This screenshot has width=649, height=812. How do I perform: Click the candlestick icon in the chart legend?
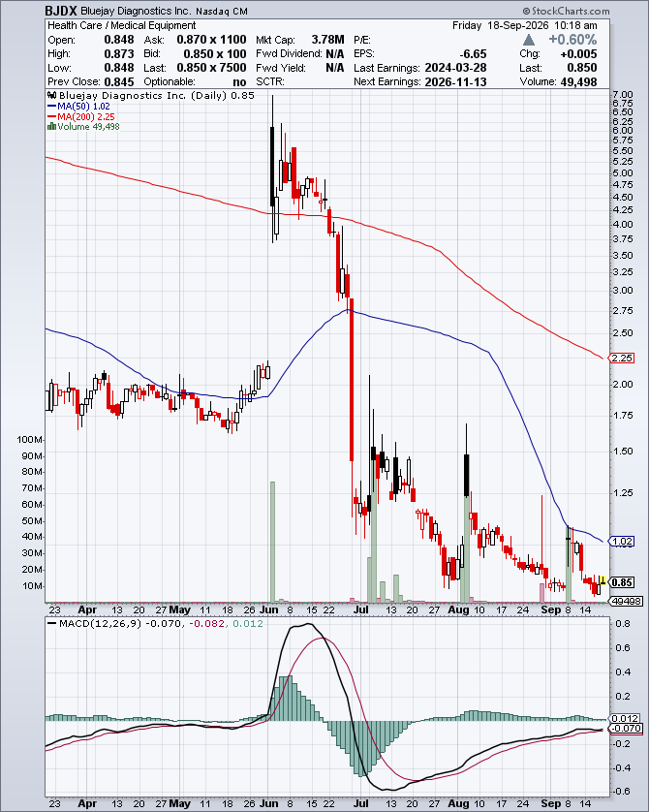(x=51, y=95)
